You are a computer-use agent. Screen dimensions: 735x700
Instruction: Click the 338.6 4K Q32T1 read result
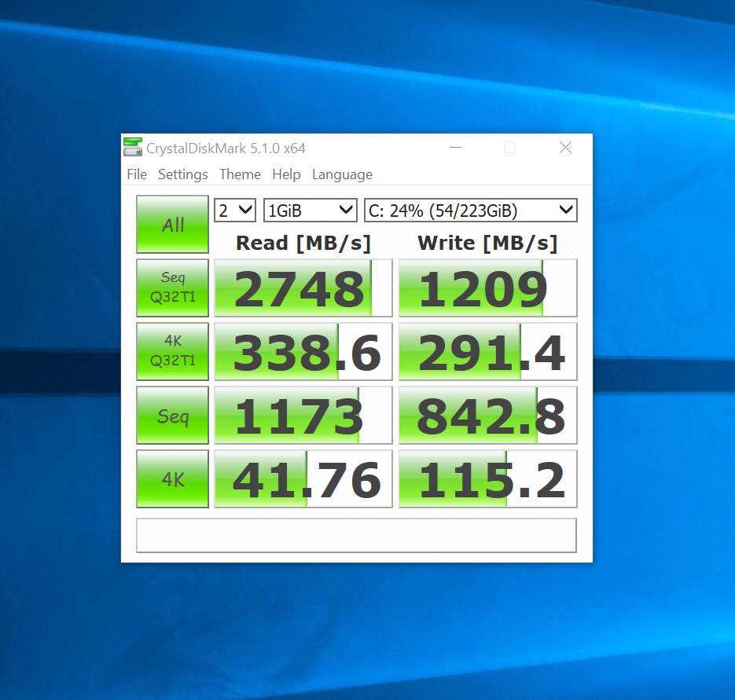pyautogui.click(x=303, y=351)
